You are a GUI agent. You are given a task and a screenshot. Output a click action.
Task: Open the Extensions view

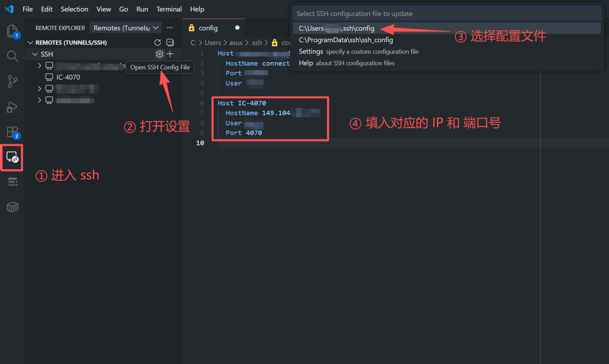click(x=12, y=132)
